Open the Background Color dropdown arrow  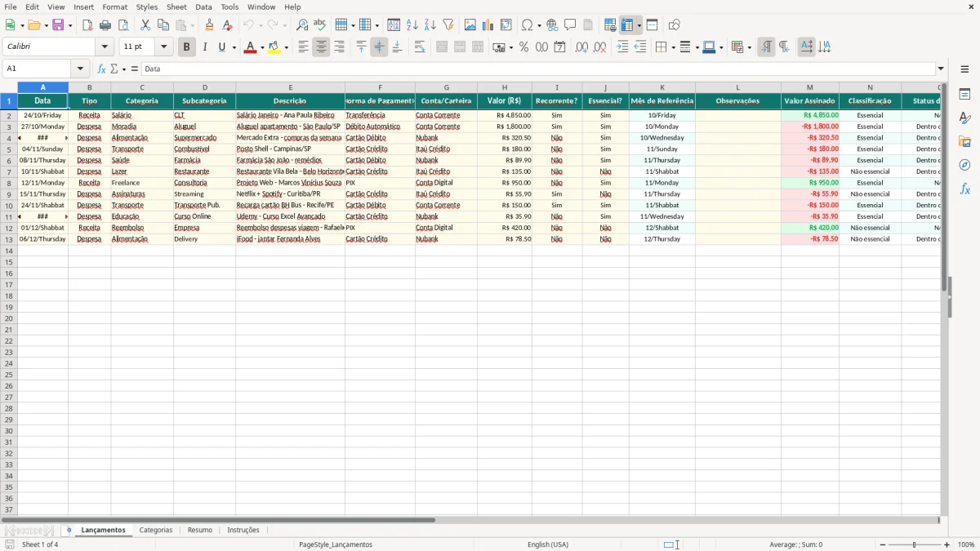click(x=286, y=47)
